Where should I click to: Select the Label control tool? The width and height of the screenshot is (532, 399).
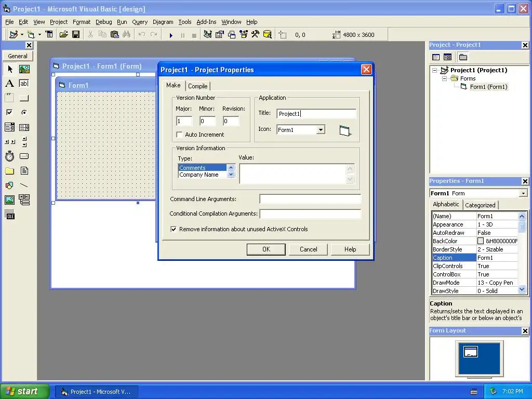10,84
